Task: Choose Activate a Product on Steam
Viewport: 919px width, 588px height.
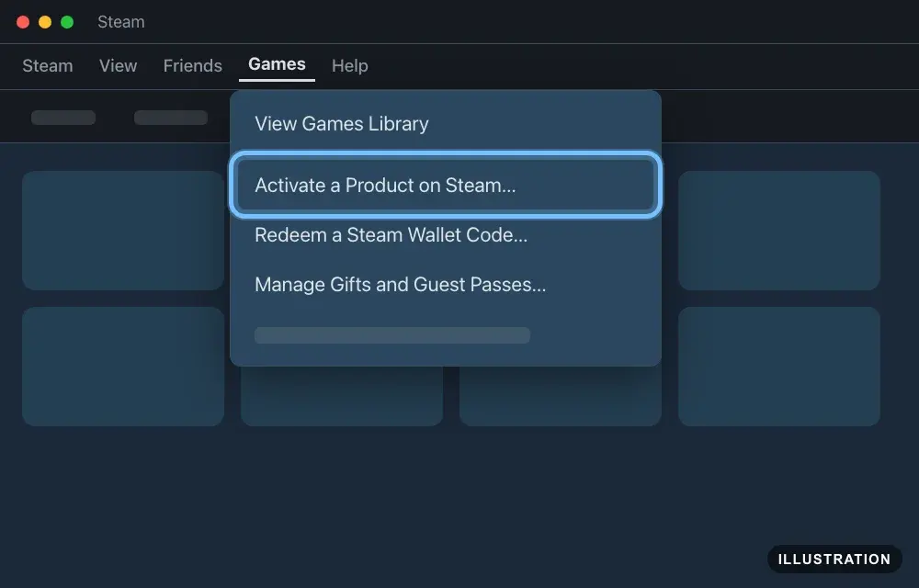Action: [x=446, y=185]
